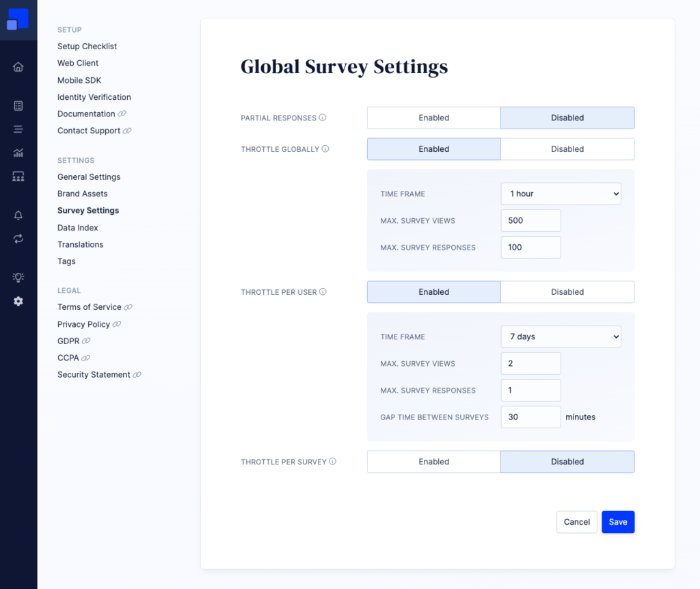700x589 pixels.
Task: Set Throttle Per Survey to Disabled
Action: click(567, 462)
